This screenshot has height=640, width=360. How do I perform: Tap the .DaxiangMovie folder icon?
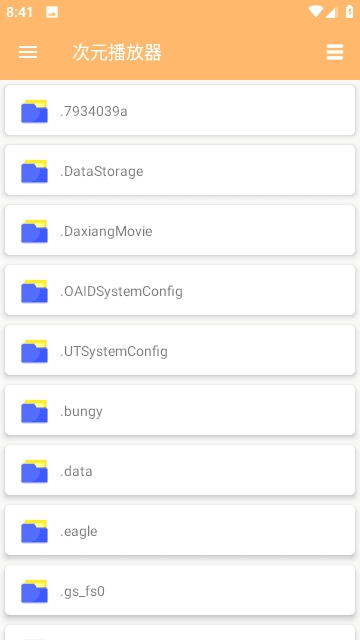(x=34, y=231)
